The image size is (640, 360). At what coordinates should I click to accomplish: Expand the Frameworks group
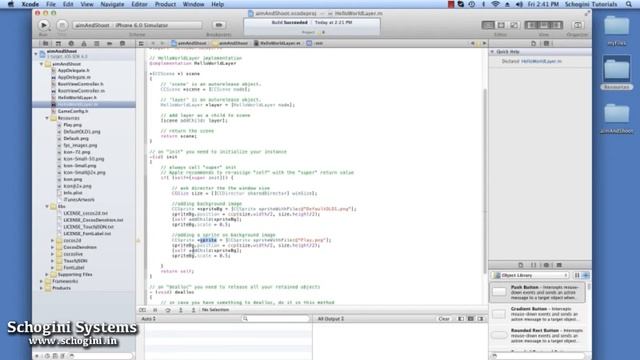click(x=42, y=281)
